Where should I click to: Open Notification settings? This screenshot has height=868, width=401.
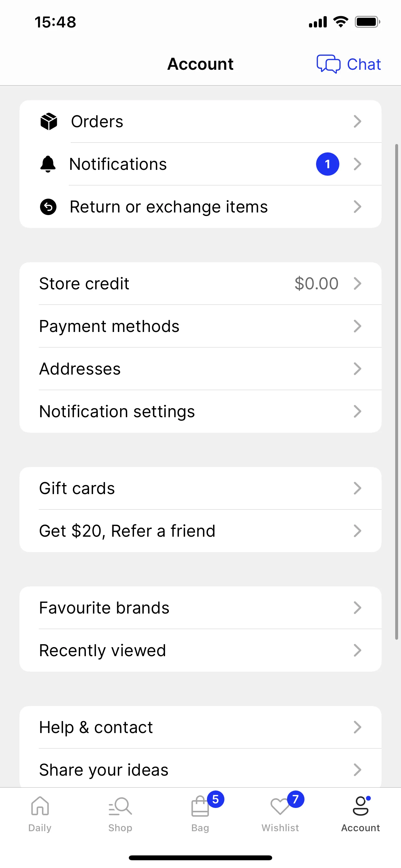pyautogui.click(x=200, y=411)
